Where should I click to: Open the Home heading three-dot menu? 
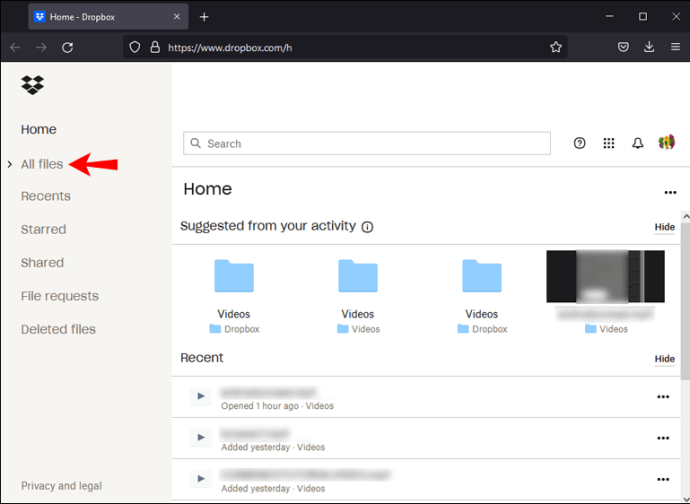pyautogui.click(x=670, y=192)
